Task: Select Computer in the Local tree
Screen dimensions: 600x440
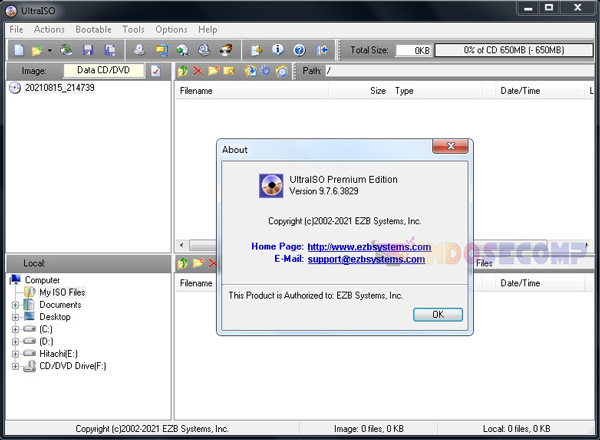Action: click(42, 280)
